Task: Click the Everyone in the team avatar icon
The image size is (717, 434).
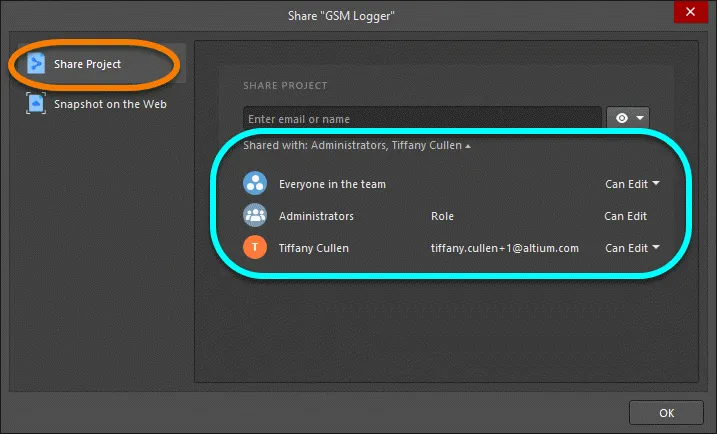Action: [255, 183]
